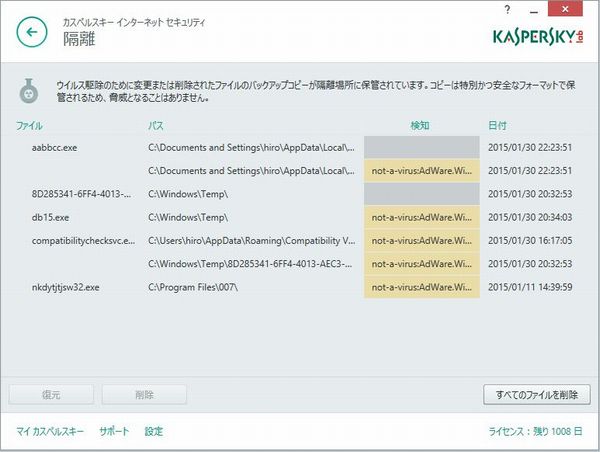
Task: Click the quarantine flask icon
Action: point(29,91)
